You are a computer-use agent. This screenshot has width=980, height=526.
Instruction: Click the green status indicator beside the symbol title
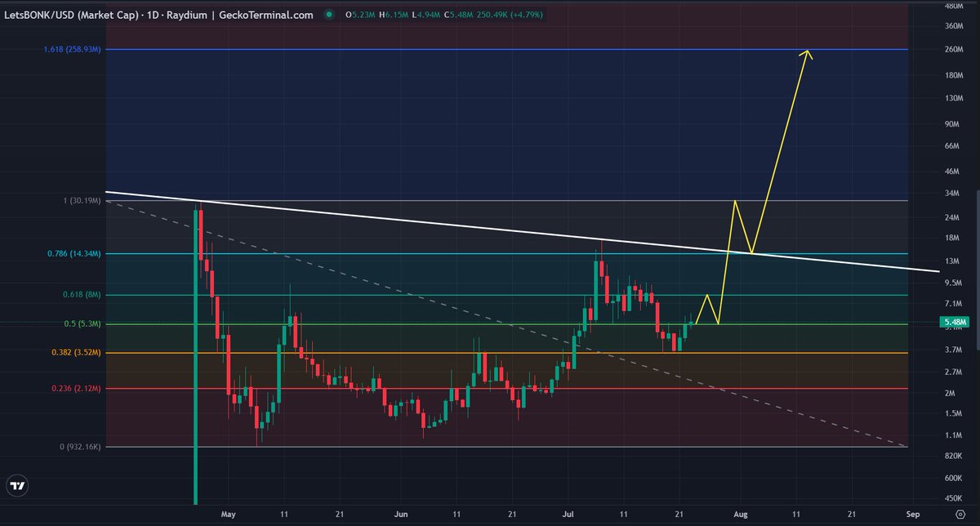327,14
